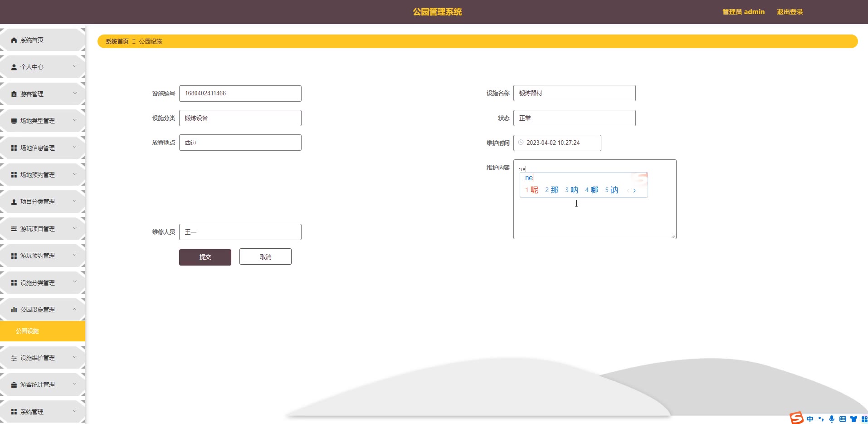Select the 公园设施 submenu item
The width and height of the screenshot is (868, 424).
click(43, 331)
